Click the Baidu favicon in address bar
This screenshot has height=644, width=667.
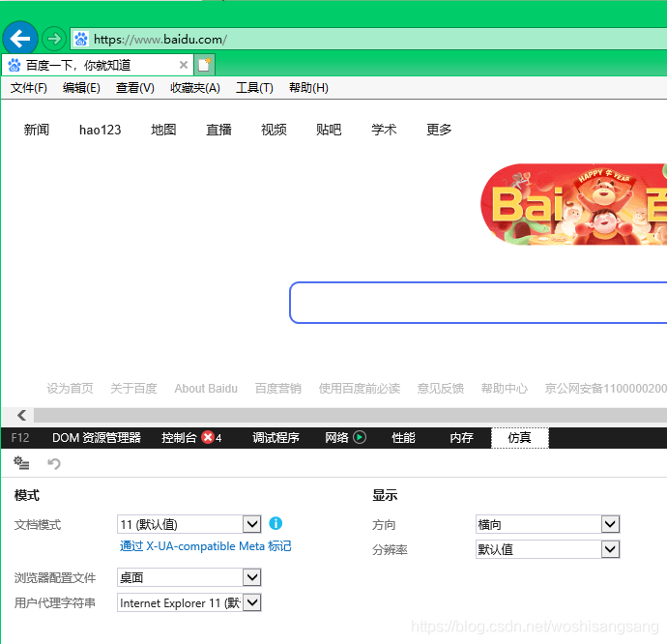(x=81, y=39)
